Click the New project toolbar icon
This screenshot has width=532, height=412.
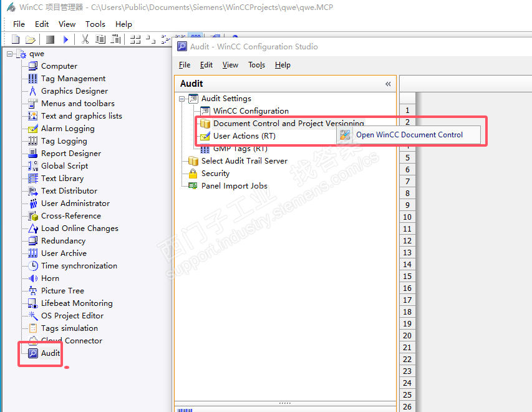16,40
